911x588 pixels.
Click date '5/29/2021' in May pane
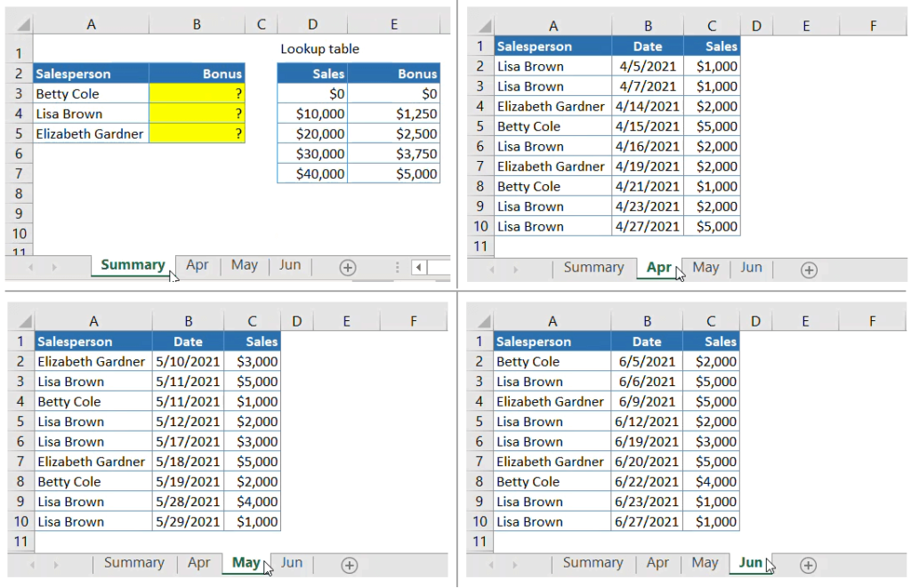click(x=189, y=521)
